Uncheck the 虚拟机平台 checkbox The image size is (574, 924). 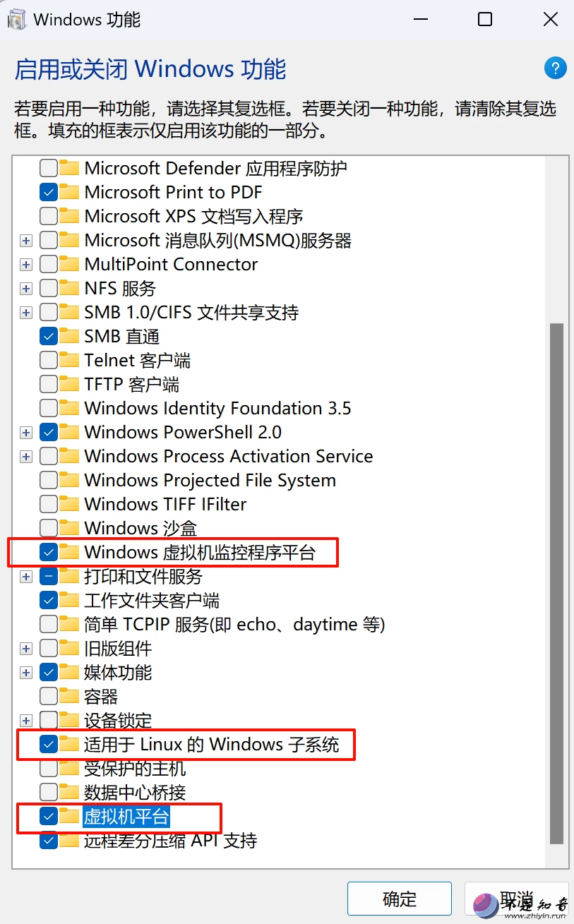pos(49,817)
